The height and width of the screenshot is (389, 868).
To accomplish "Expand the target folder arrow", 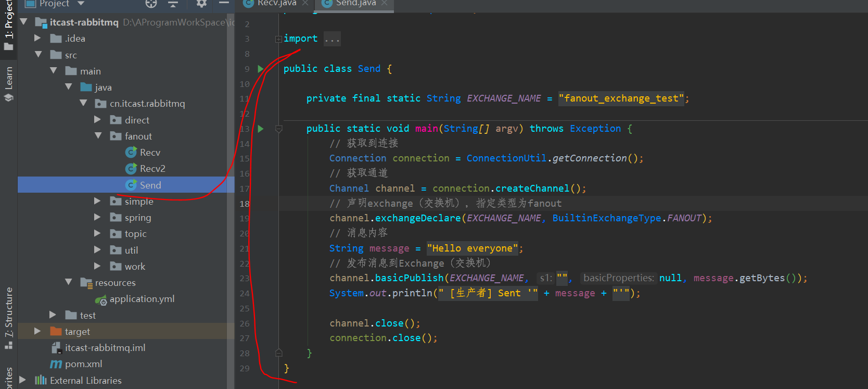I will [37, 331].
